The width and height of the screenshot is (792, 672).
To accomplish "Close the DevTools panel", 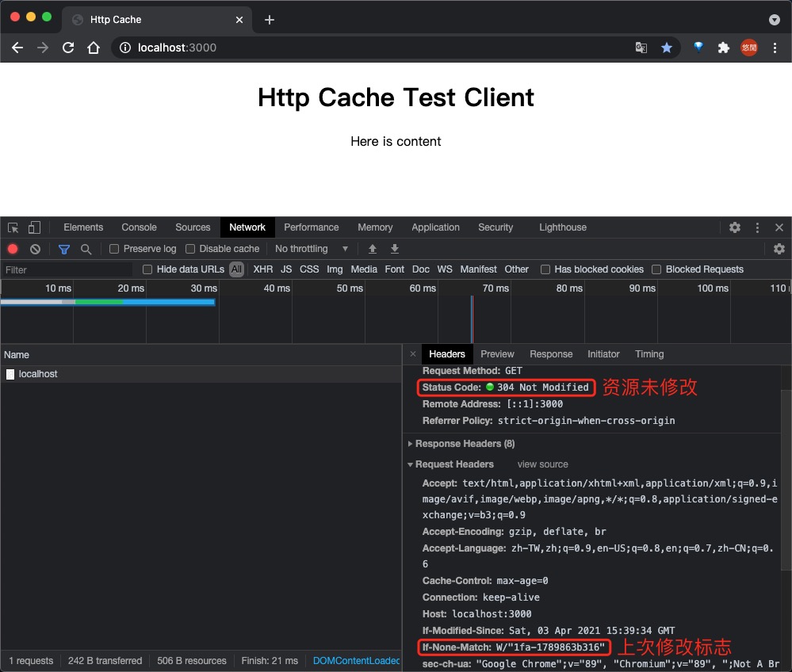I will pos(779,227).
